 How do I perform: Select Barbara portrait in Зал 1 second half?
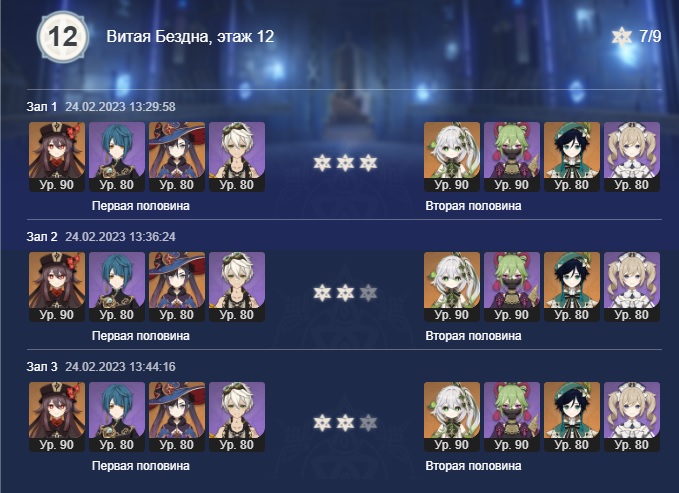point(632,156)
